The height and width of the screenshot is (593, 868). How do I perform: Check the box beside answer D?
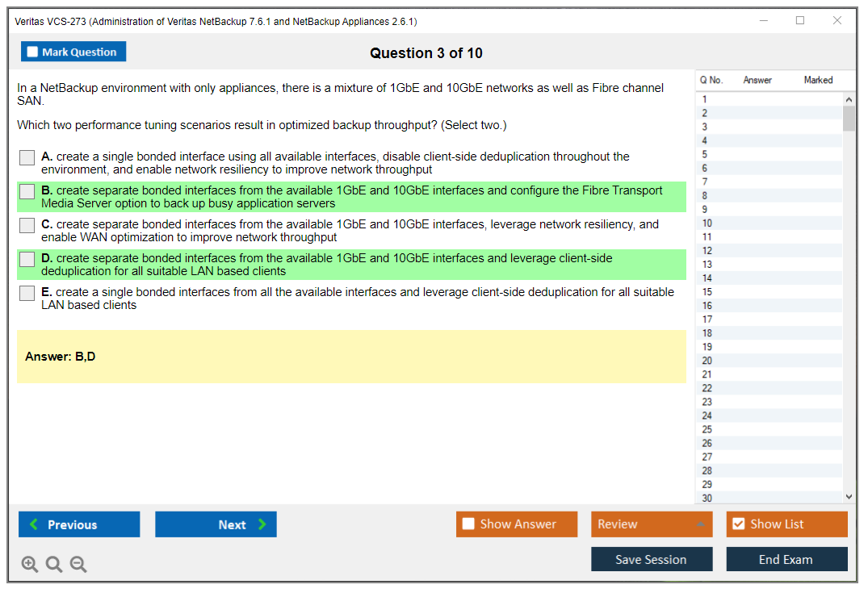27,259
